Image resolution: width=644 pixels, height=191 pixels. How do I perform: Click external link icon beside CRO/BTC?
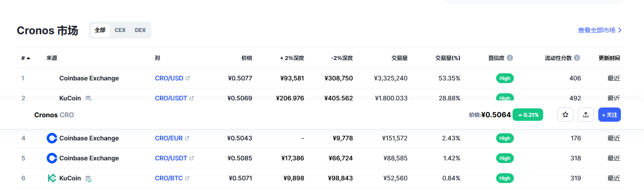click(187, 178)
